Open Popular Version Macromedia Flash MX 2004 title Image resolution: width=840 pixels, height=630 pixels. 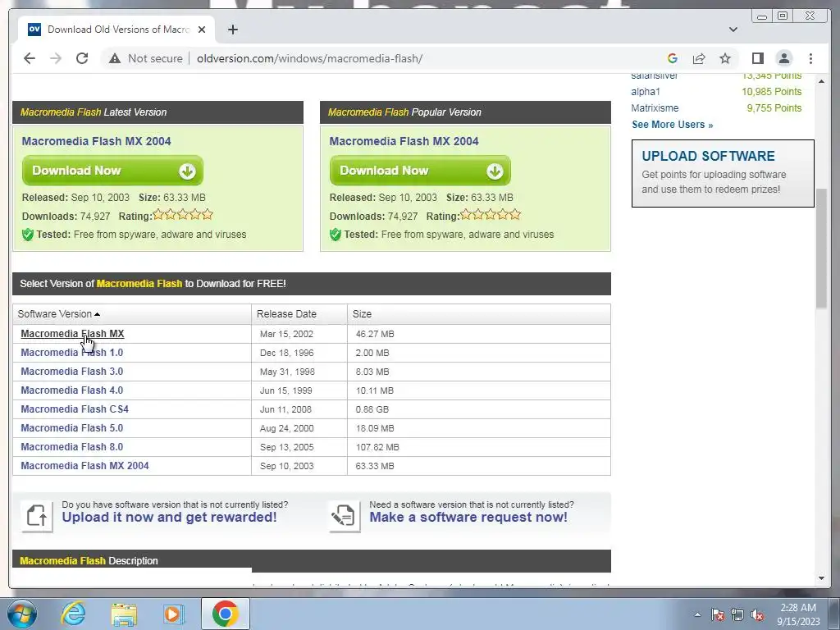click(404, 141)
